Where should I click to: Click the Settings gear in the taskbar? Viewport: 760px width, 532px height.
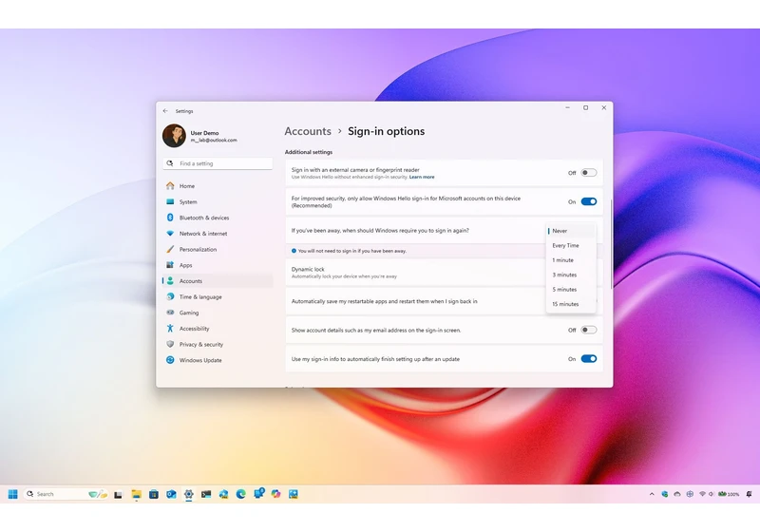point(188,494)
